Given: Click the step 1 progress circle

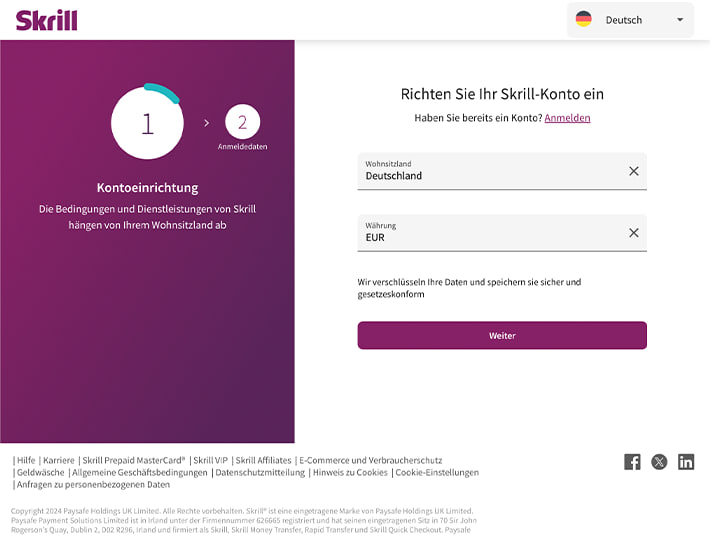Looking at the screenshot, I should click(147, 122).
